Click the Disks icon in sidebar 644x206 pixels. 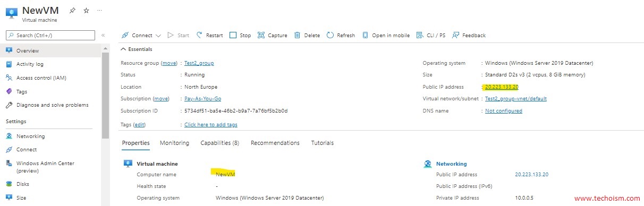[9, 184]
